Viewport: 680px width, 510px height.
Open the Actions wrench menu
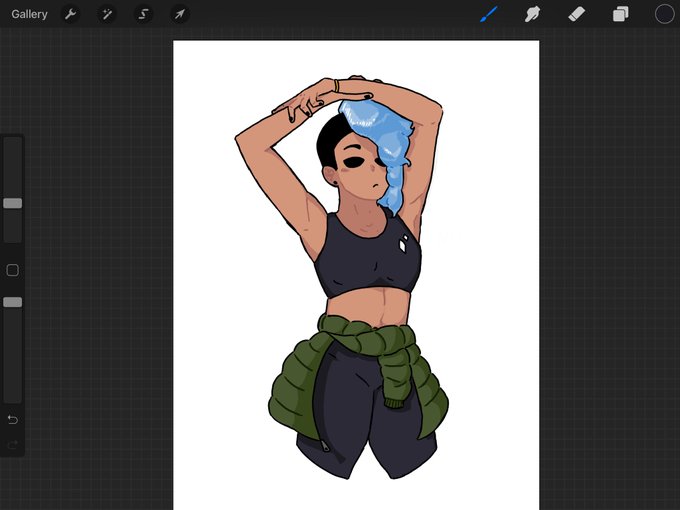click(70, 14)
